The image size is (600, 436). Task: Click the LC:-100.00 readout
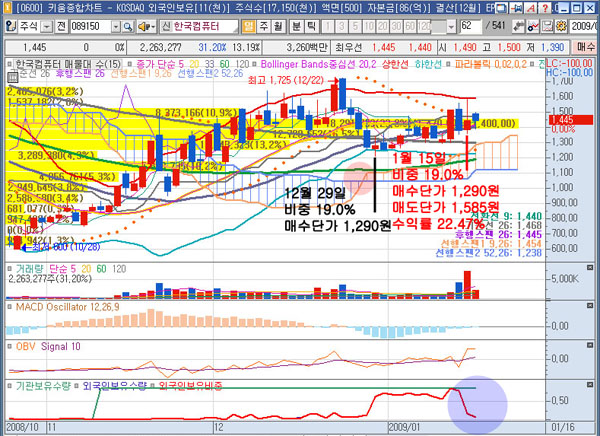pyautogui.click(x=569, y=63)
